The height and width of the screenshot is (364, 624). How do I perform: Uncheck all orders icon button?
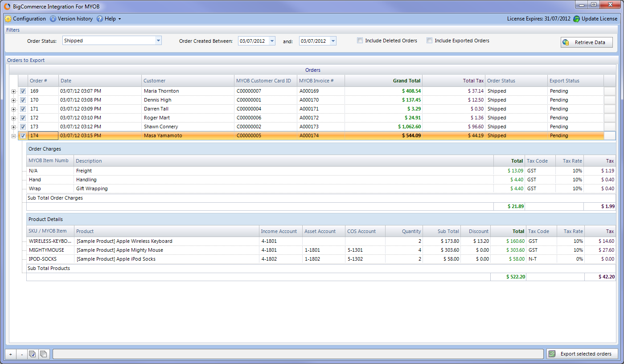[x=43, y=354]
